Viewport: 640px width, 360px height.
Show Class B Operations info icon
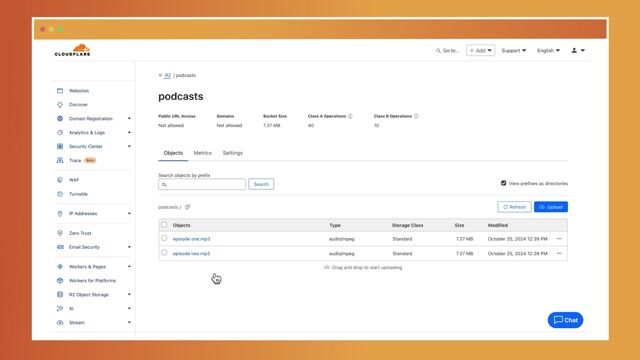pos(416,116)
